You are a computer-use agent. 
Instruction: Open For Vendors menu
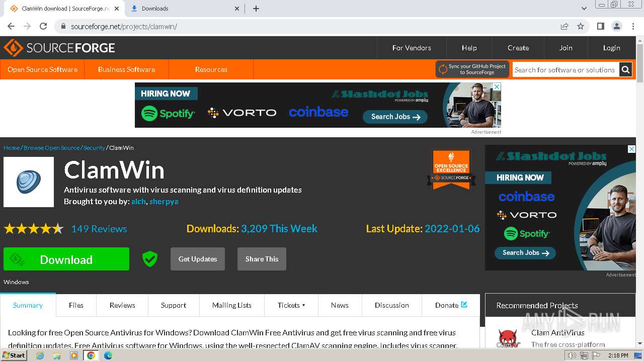[x=412, y=48]
